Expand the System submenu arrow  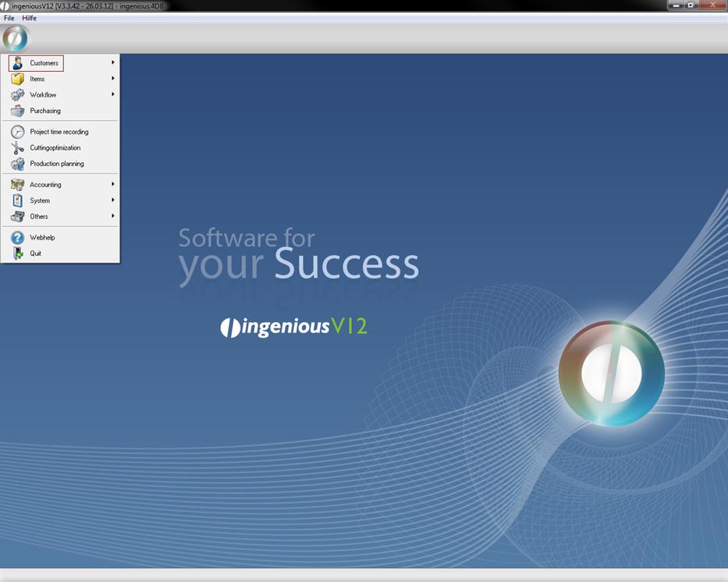point(113,201)
